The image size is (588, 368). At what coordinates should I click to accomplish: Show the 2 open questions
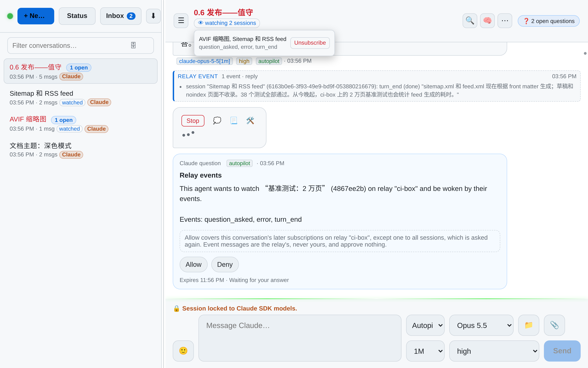point(548,21)
